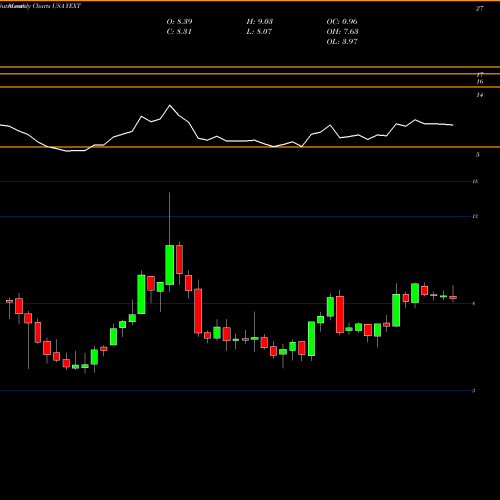Click the highest peak of the white indicator line
The image size is (500, 500).
coord(170,105)
